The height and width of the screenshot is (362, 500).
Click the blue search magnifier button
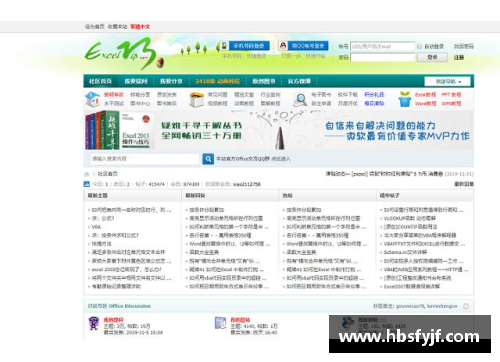coord(208,159)
